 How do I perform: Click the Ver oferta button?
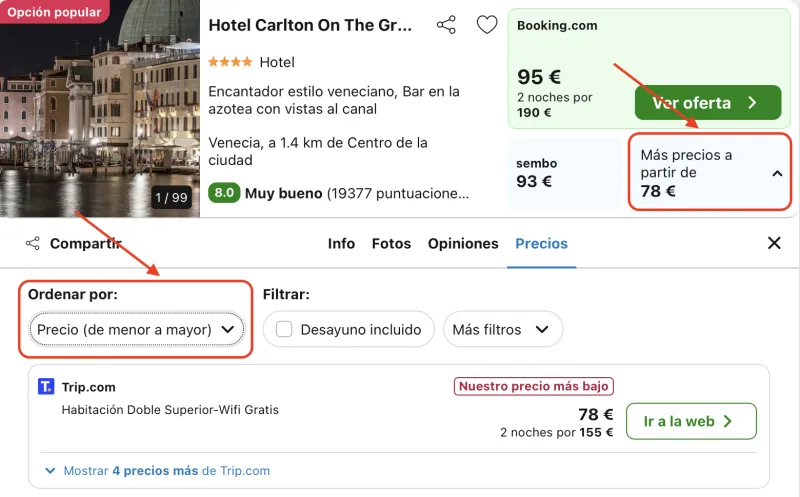pos(708,103)
